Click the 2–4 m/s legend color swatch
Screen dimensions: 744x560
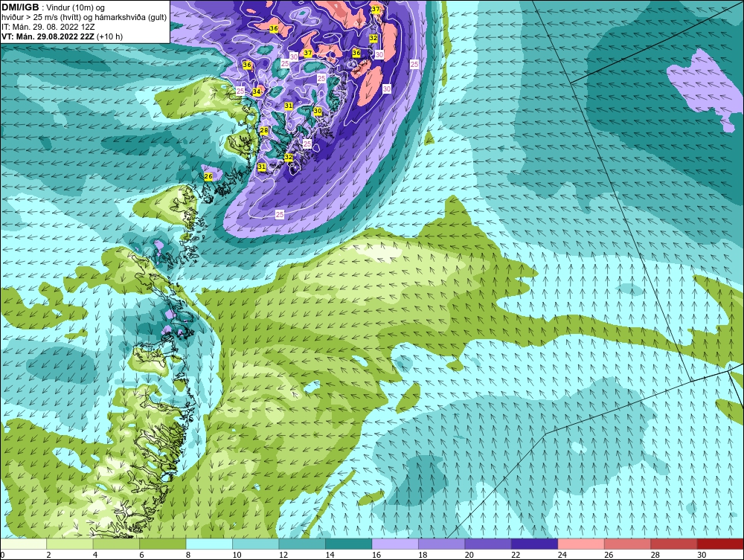[x=70, y=544]
